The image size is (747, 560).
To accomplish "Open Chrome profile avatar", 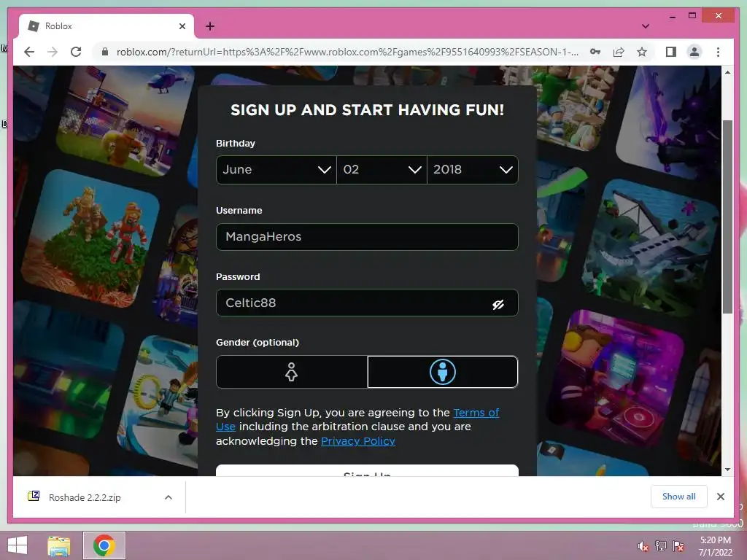I will pos(694,52).
